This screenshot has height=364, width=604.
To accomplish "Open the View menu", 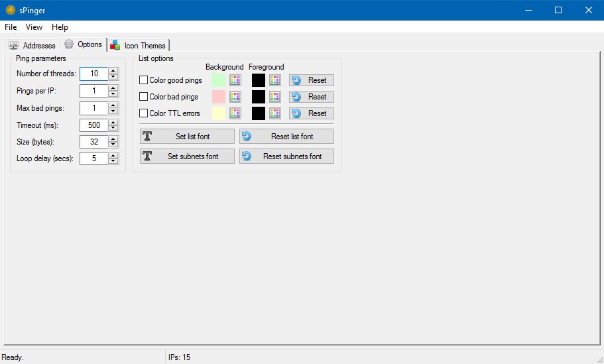I will point(34,27).
